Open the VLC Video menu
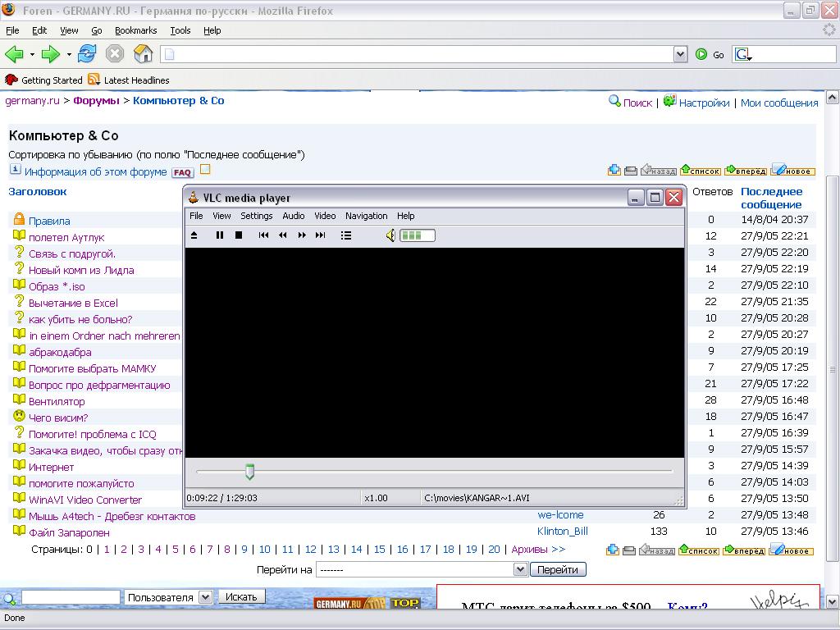The height and width of the screenshot is (630, 840). (x=325, y=216)
